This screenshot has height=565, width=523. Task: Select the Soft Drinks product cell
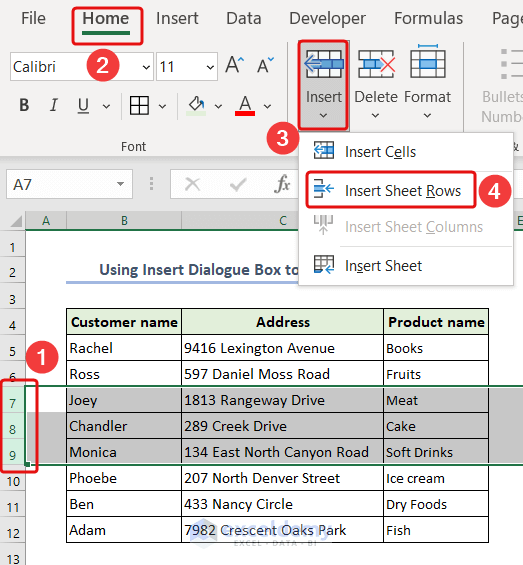(x=436, y=452)
